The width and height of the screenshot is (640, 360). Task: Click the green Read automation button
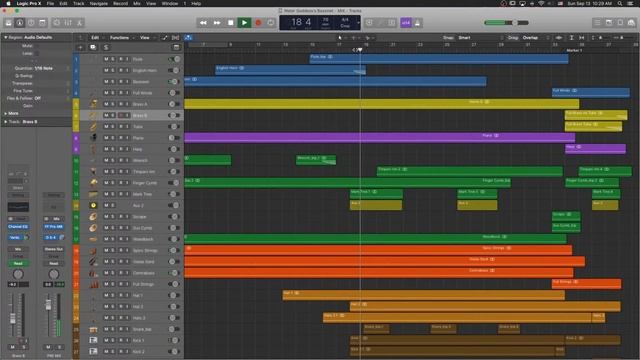click(x=18, y=263)
